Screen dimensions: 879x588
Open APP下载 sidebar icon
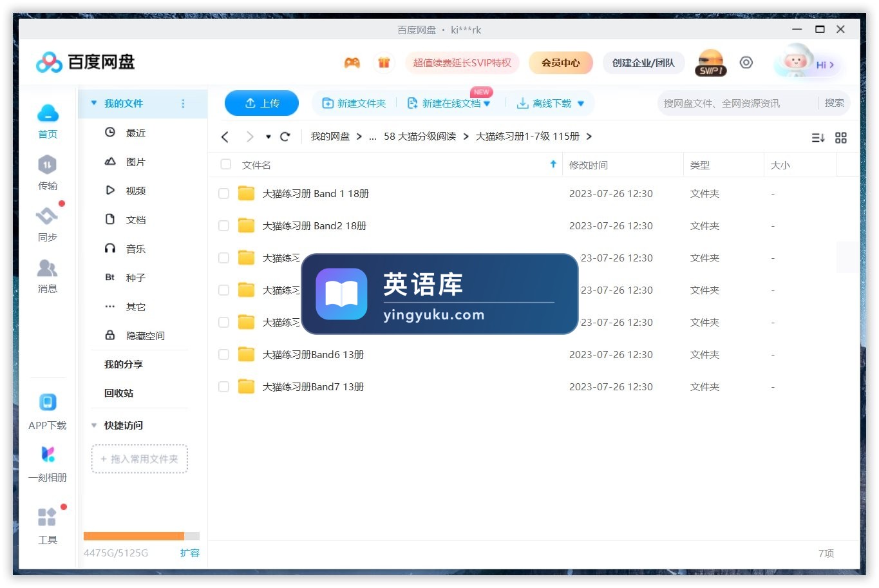tap(48, 403)
